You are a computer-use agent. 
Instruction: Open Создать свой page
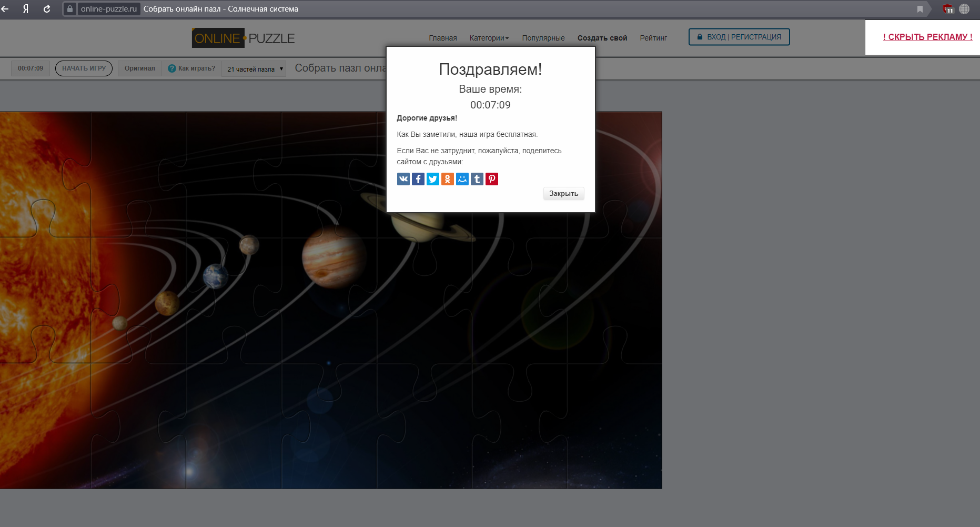pyautogui.click(x=602, y=38)
